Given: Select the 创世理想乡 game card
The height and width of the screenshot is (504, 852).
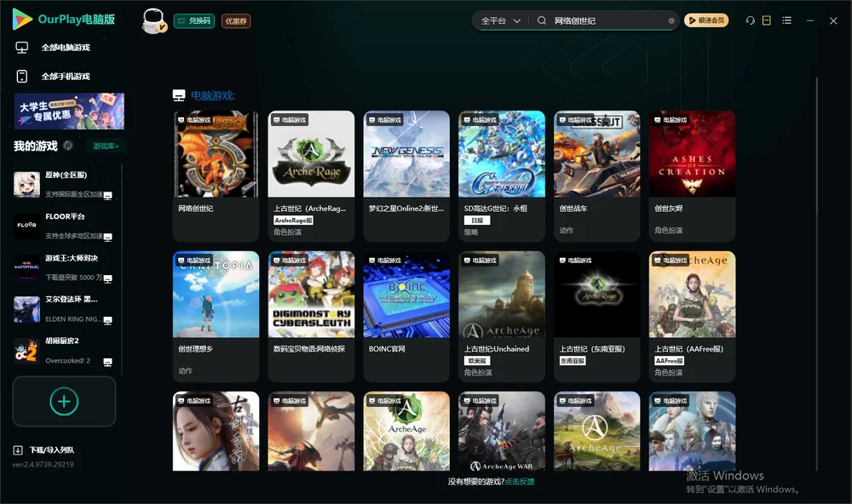Looking at the screenshot, I should (216, 317).
